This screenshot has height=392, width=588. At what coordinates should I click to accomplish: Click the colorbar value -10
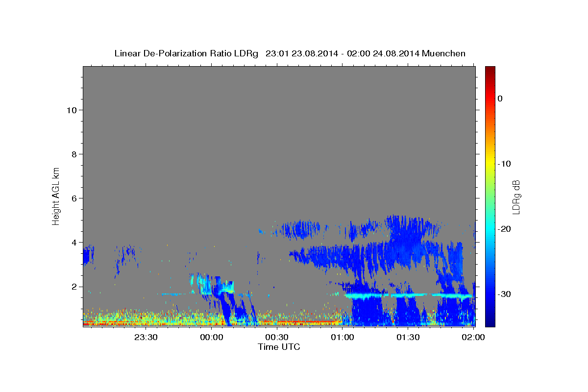[504, 164]
